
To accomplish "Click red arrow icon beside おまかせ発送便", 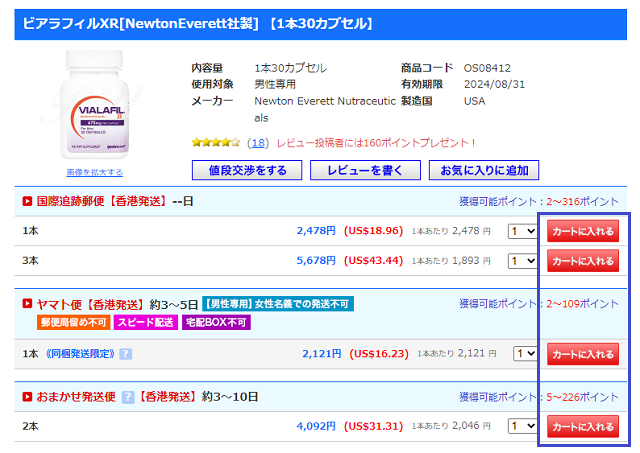I will click(x=27, y=397).
